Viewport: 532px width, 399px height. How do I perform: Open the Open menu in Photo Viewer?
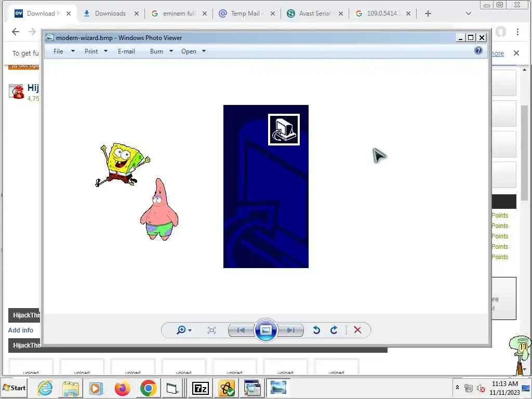189,51
